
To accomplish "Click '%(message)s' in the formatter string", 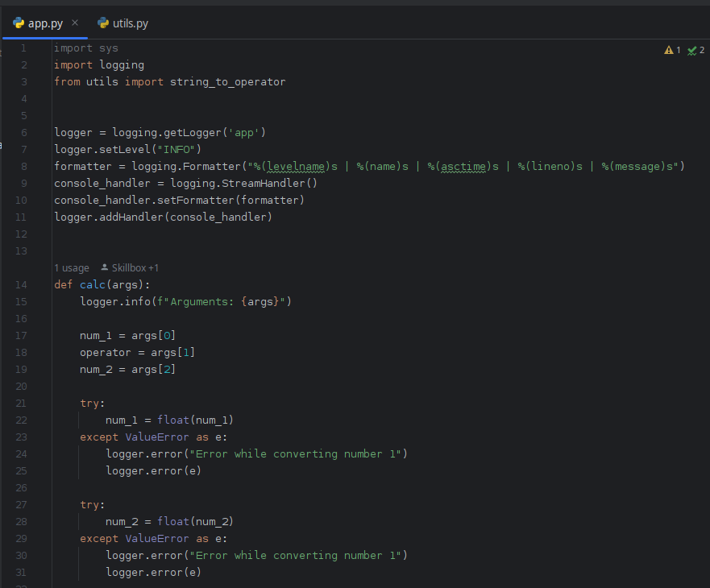I will (637, 167).
